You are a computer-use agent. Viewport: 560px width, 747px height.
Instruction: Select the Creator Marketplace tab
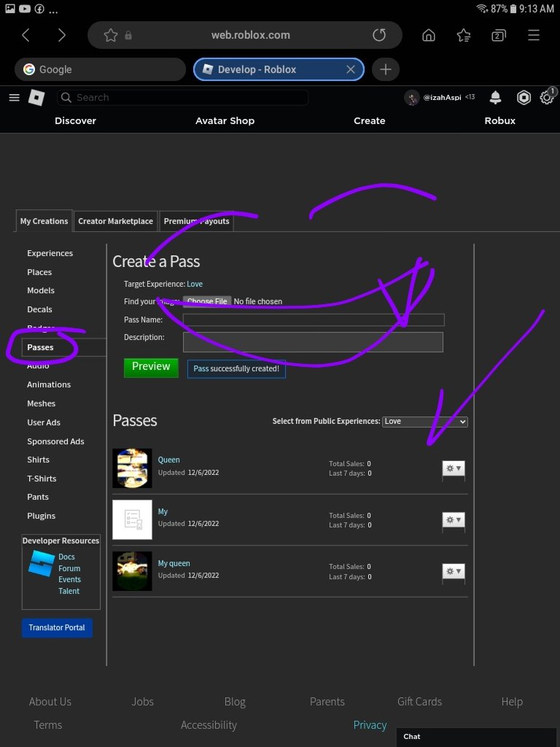(116, 221)
